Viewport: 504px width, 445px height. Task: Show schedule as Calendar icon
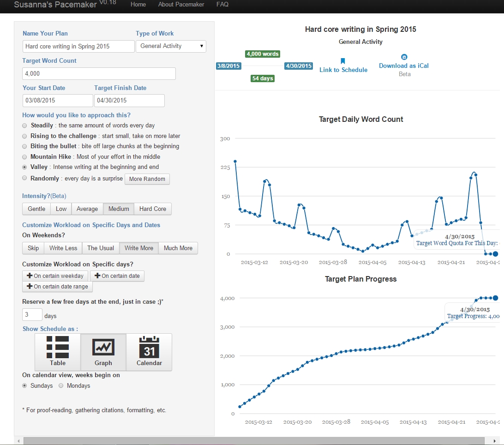click(x=149, y=347)
